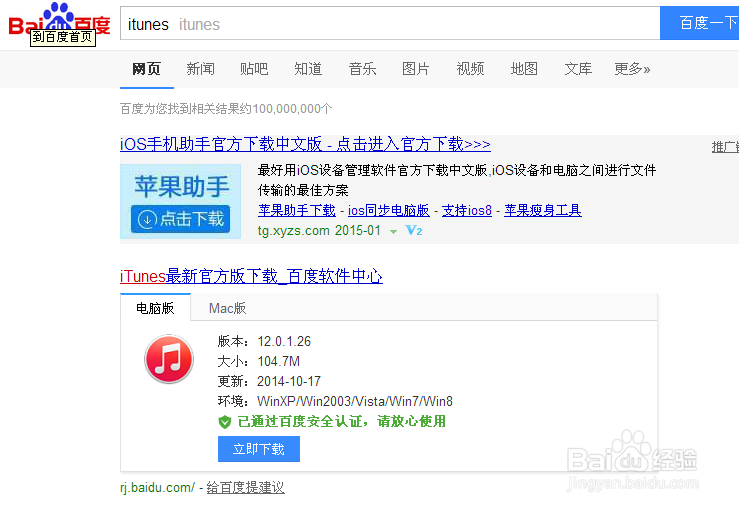This screenshot has height=509, width=739.
Task: Open the 贴吧 tab
Action: click(x=254, y=69)
